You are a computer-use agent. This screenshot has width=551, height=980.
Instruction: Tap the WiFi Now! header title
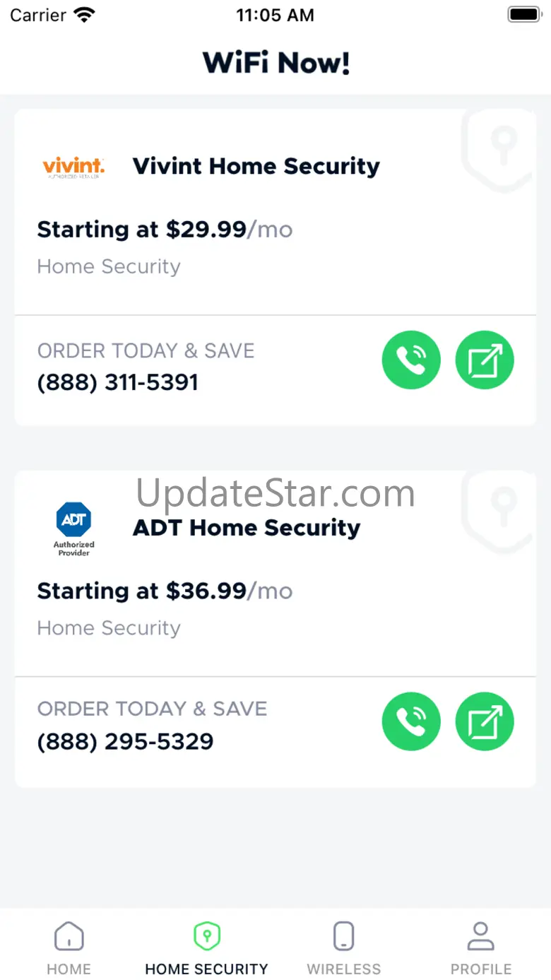point(276,63)
